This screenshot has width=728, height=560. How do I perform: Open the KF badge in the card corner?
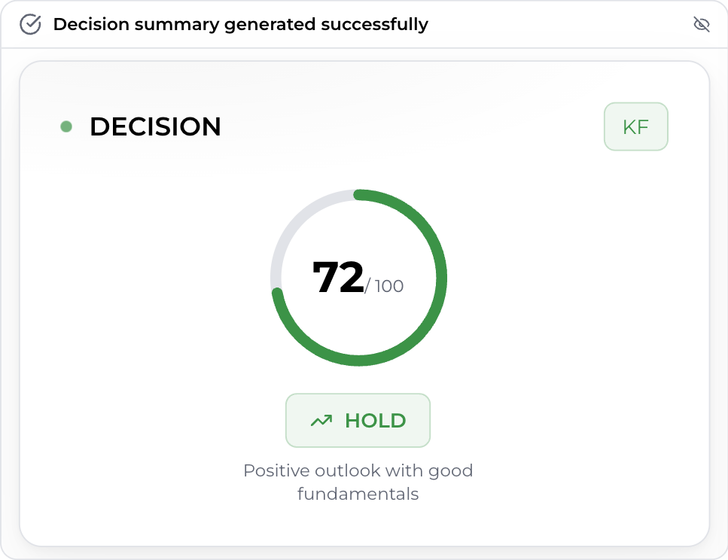click(635, 126)
